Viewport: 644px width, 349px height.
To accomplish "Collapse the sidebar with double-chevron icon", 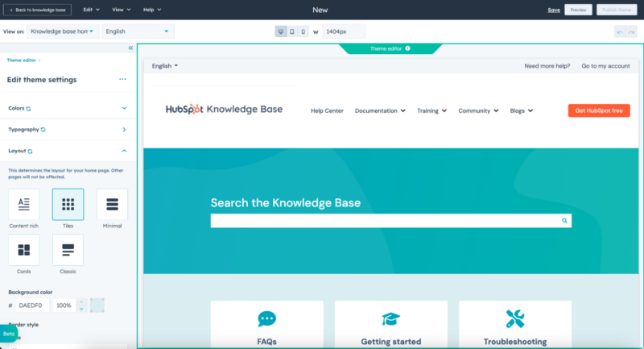I will [x=130, y=48].
